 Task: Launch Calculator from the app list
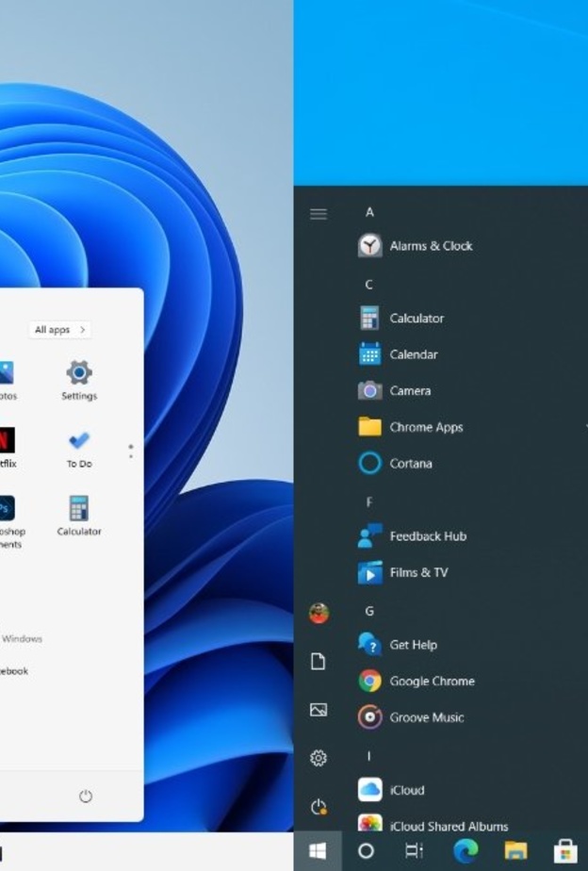416,319
